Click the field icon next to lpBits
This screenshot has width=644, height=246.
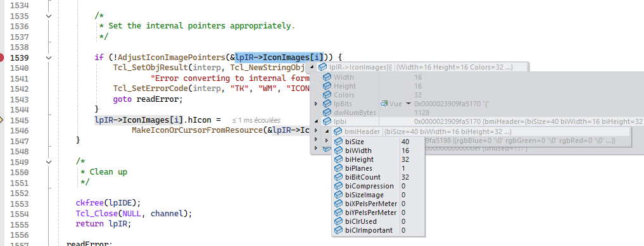point(327,104)
